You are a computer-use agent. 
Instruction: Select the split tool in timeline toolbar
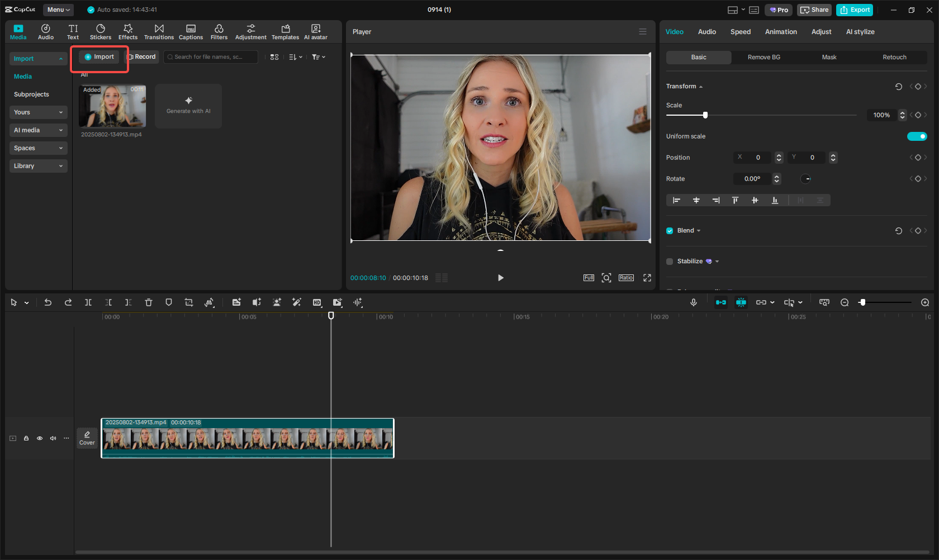coord(88,302)
